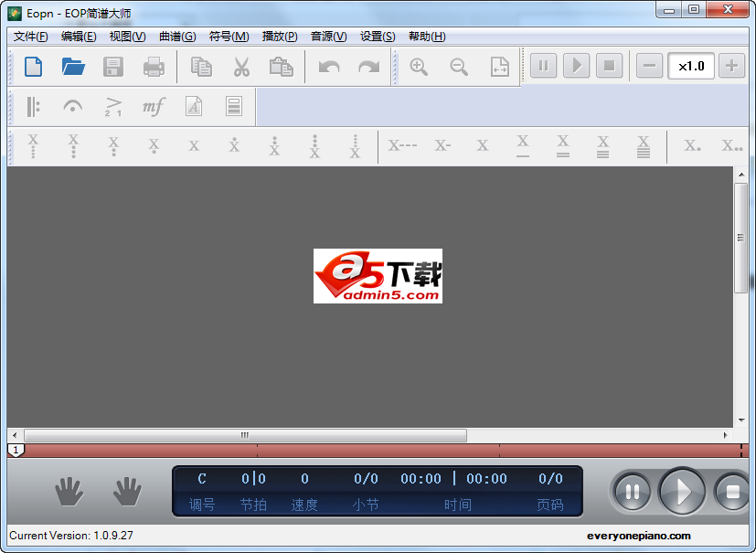
Task: Open the 视图(V) menu
Action: 127,37
